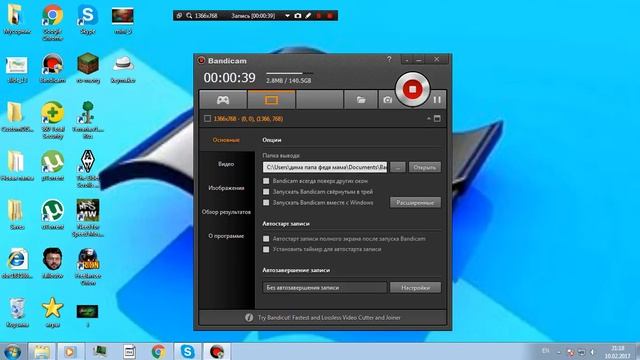Open the output folder icon in Bandicam
This screenshot has height=360, width=640.
[x=361, y=100]
